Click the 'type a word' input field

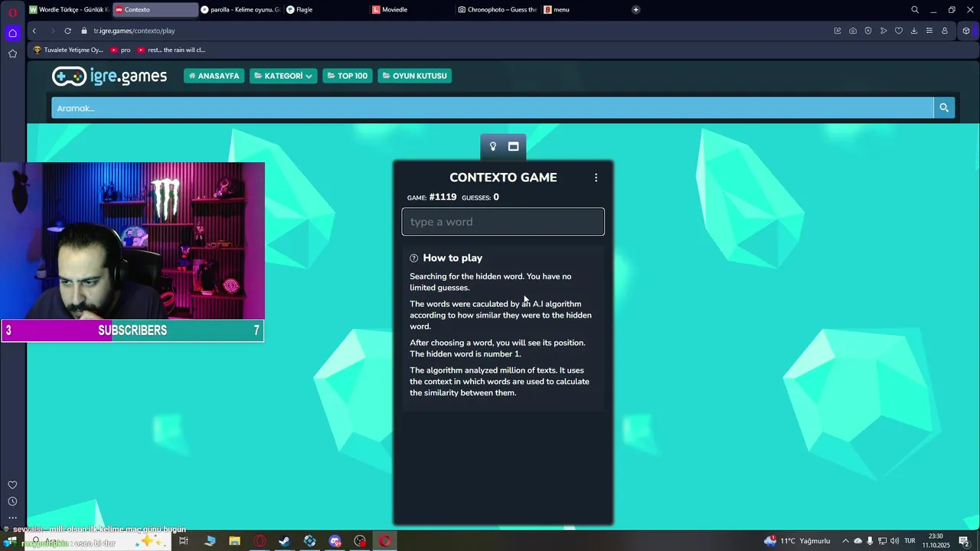pyautogui.click(x=503, y=222)
